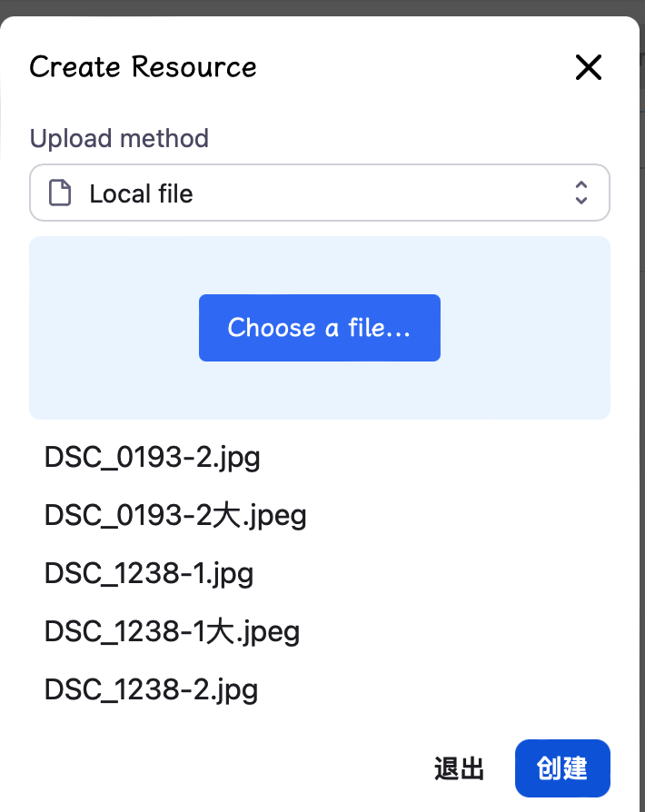Image resolution: width=645 pixels, height=812 pixels.
Task: Click the document icon in Local file selector
Action: [59, 193]
